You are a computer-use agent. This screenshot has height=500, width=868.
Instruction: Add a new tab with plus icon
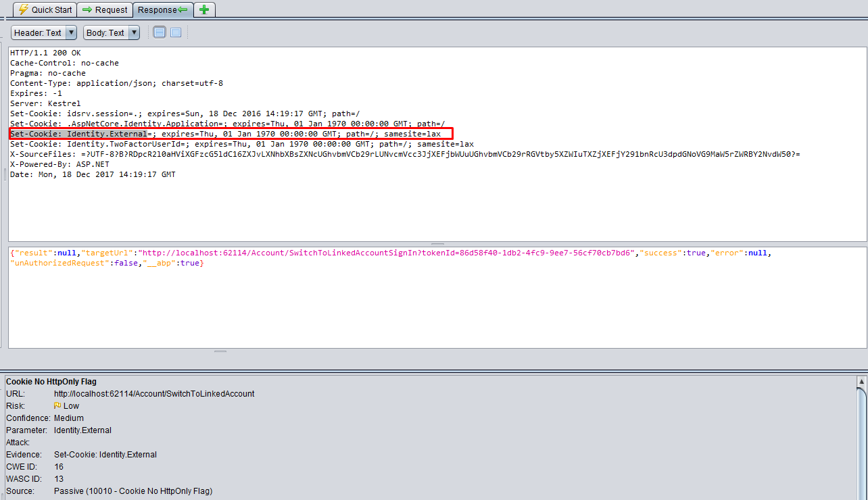point(204,9)
